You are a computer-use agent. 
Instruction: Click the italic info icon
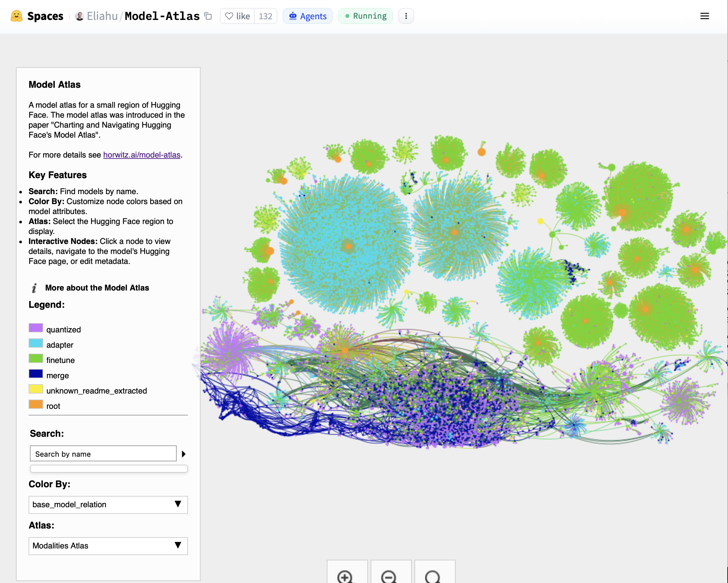(x=34, y=288)
